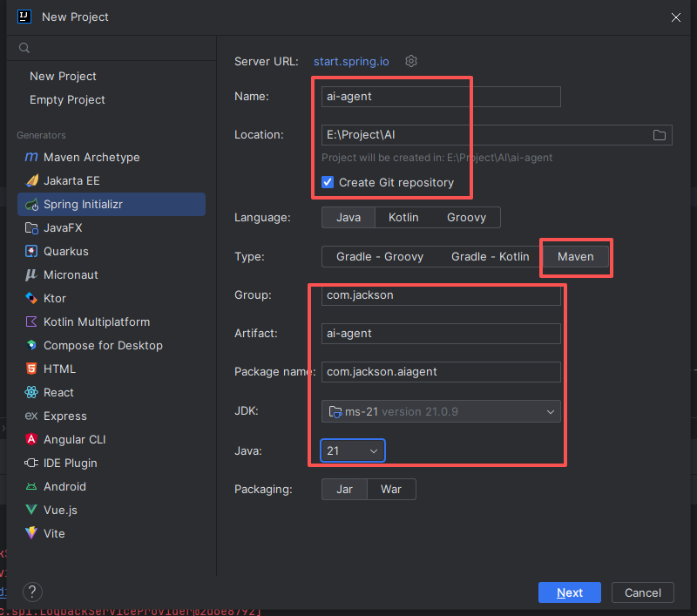Select New Project in sidebar

pos(63,76)
